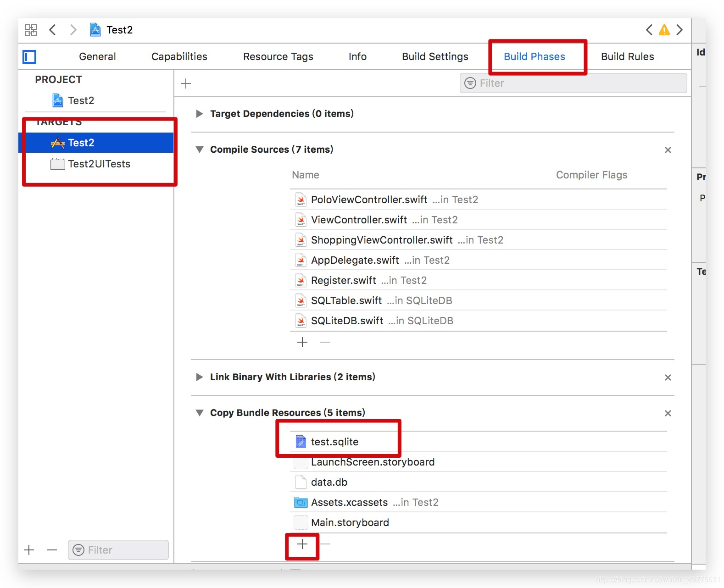Remove target with sidebar minus
Viewport: 724px width, 588px height.
[52, 550]
